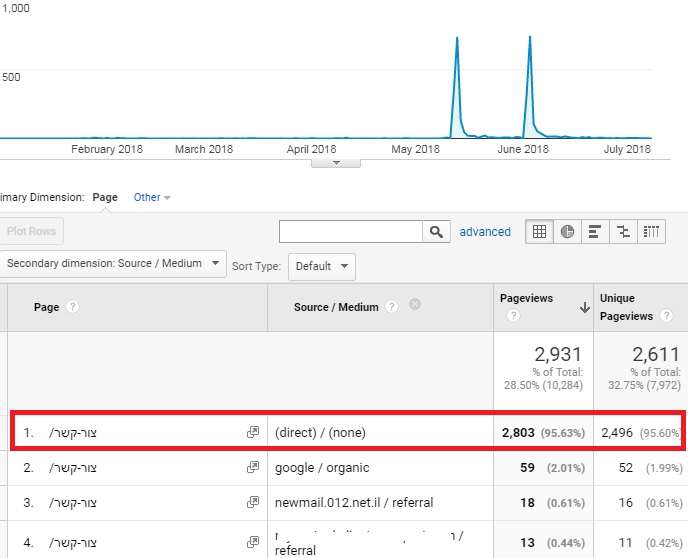The image size is (688, 558).
Task: Show help for the Page column
Action: pos(73,307)
